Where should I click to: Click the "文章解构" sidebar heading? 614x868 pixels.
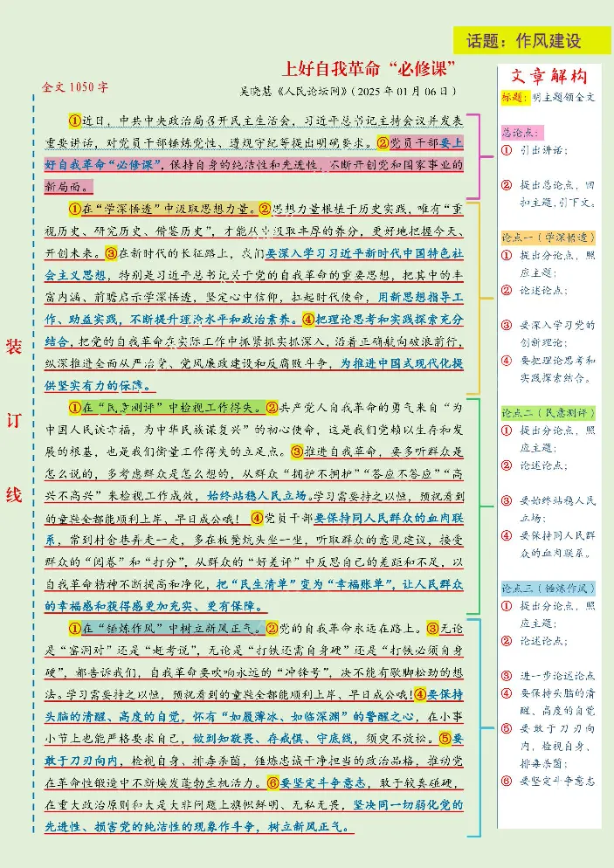548,76
